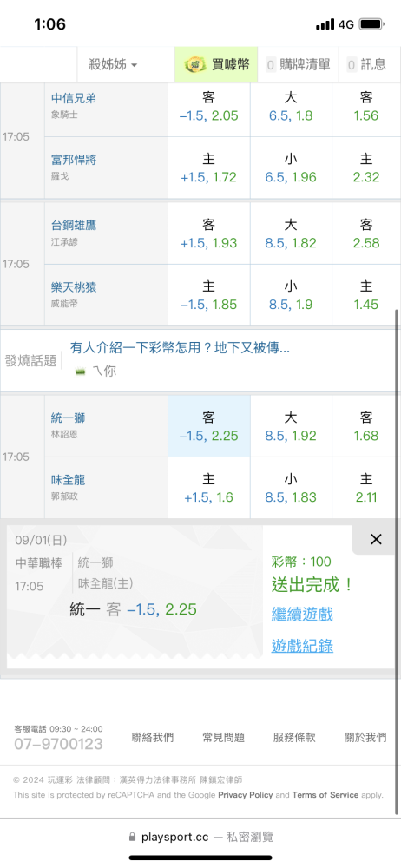
Task: Open the 殺姊姊 user dropdown
Action: (113, 65)
